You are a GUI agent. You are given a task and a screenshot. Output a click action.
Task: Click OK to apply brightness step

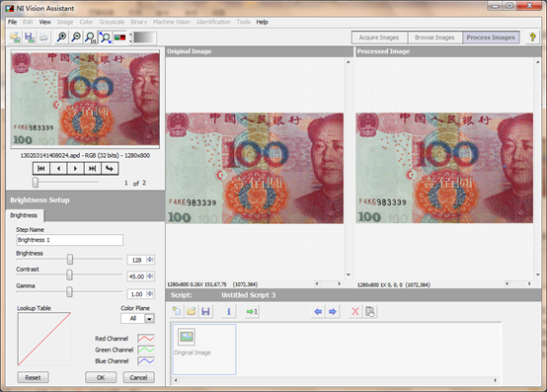101,377
